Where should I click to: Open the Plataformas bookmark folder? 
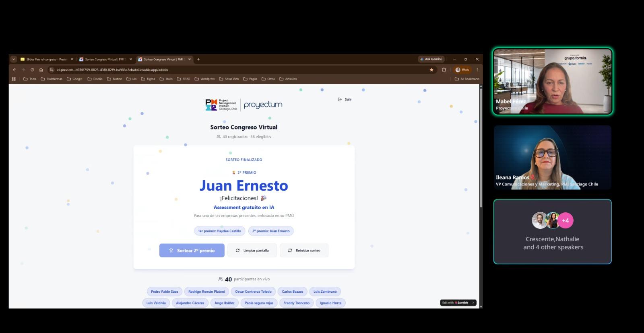point(52,79)
